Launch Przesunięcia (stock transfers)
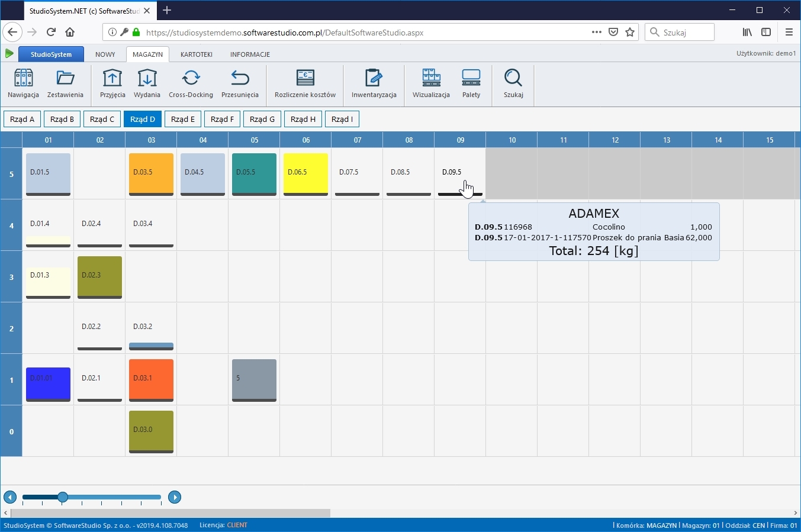 coord(240,84)
